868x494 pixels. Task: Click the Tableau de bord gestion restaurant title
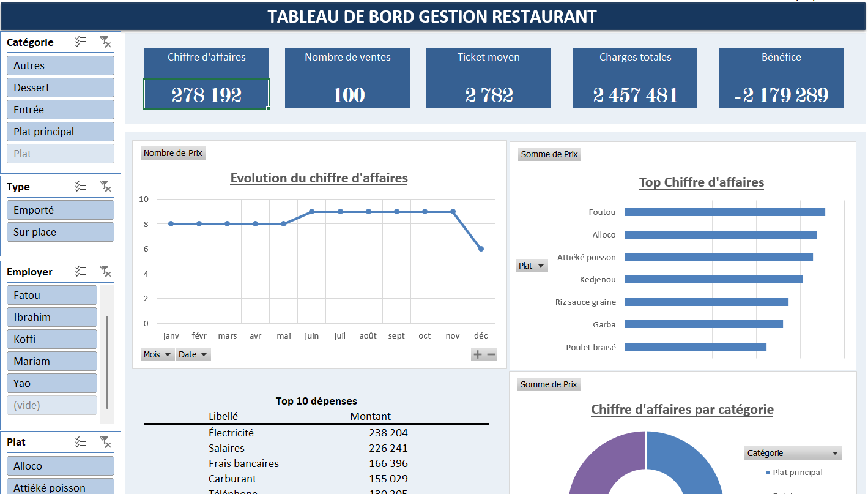[432, 17]
